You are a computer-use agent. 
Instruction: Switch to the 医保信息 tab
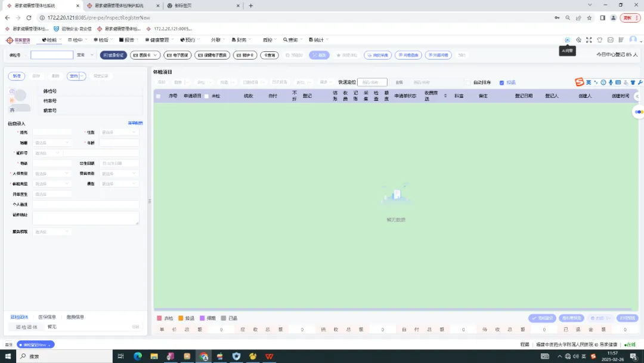[x=47, y=317]
